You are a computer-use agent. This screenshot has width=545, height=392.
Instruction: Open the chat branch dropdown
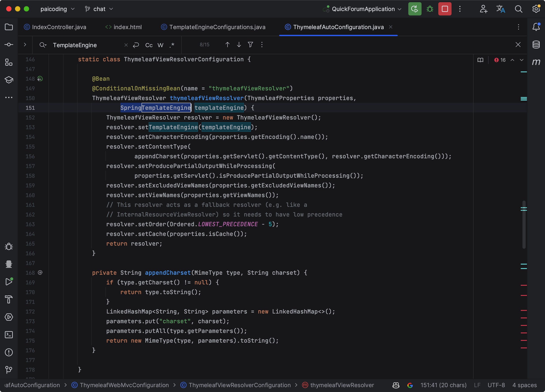(x=99, y=9)
